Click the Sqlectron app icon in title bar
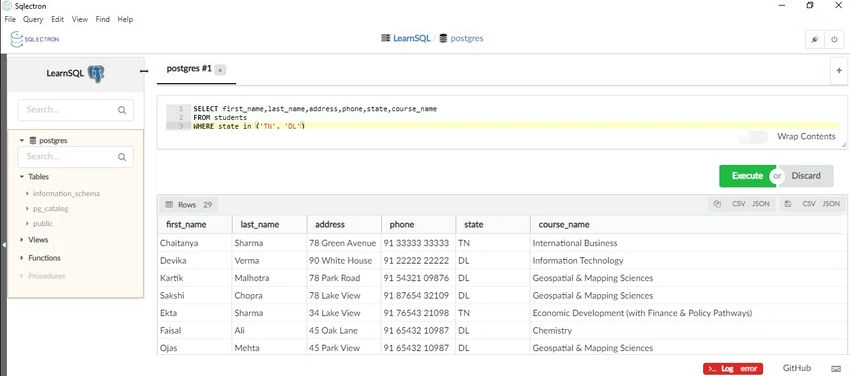The height and width of the screenshot is (376, 850). pyautogui.click(x=7, y=6)
